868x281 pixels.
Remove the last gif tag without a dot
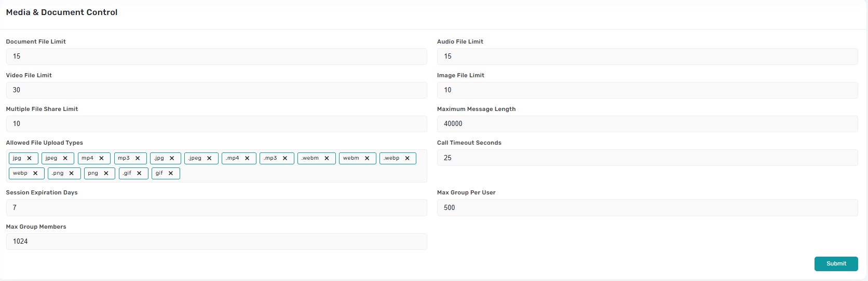[171, 173]
